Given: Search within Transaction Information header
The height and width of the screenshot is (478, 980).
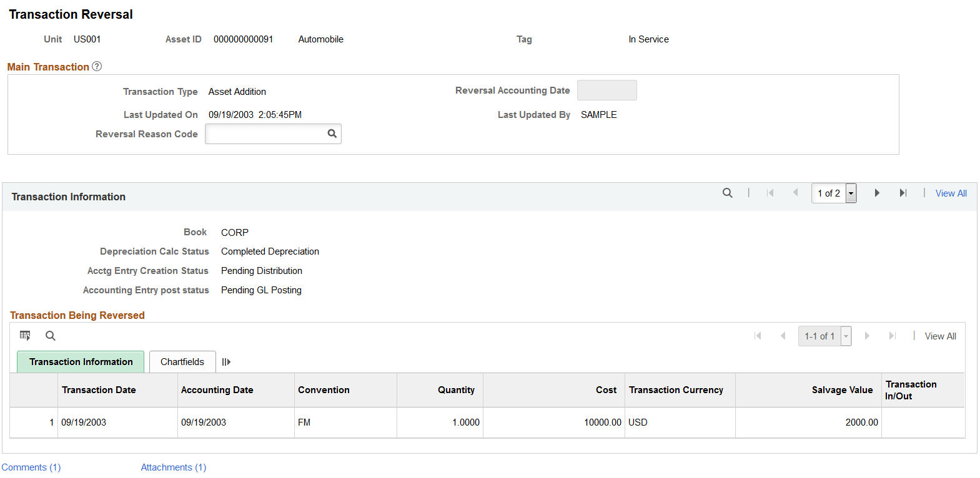Looking at the screenshot, I should pyautogui.click(x=728, y=193).
